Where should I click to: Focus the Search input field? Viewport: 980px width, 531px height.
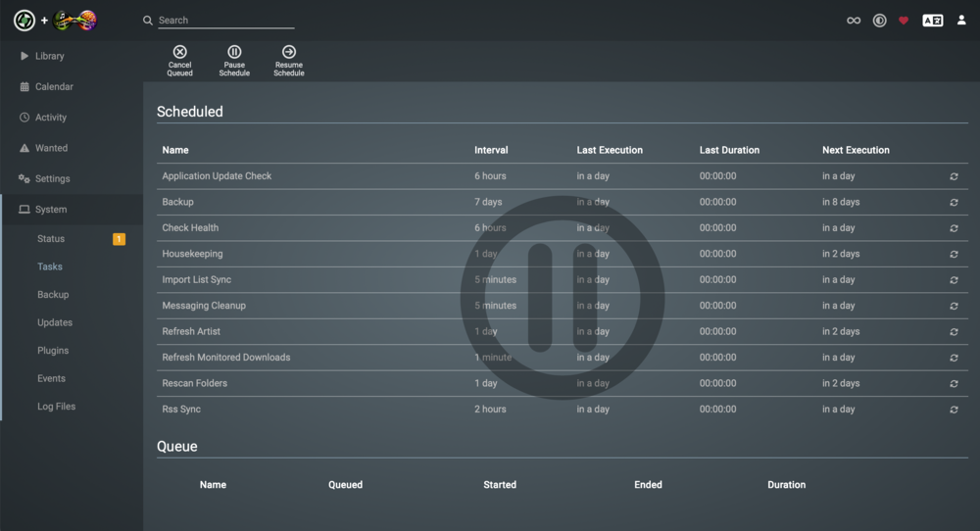pos(225,20)
